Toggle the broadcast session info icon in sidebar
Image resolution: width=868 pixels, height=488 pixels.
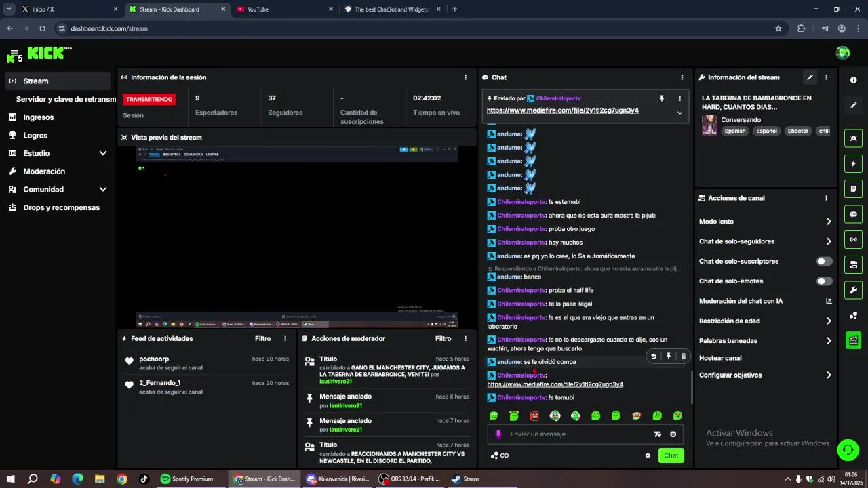[853, 239]
